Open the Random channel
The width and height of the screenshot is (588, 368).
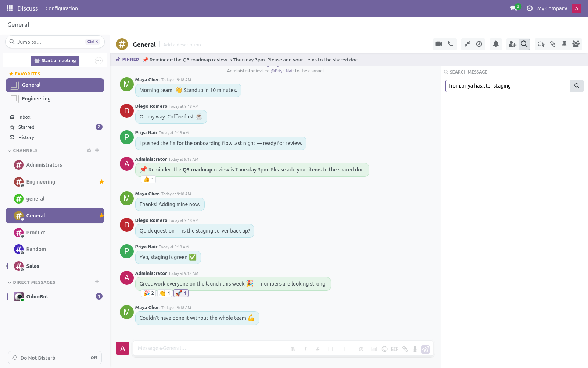pos(55,249)
